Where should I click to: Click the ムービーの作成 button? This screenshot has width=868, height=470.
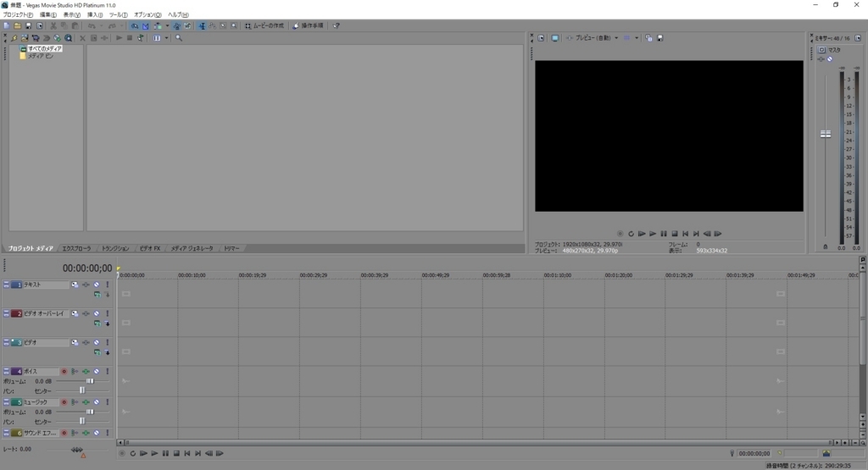264,25
